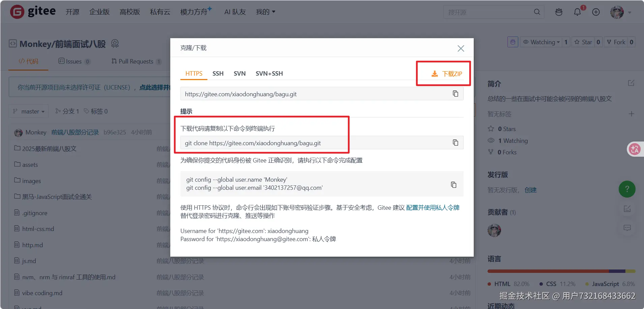Image resolution: width=644 pixels, height=309 pixels.
Task: Click the 标签 0 link
Action: point(96,111)
